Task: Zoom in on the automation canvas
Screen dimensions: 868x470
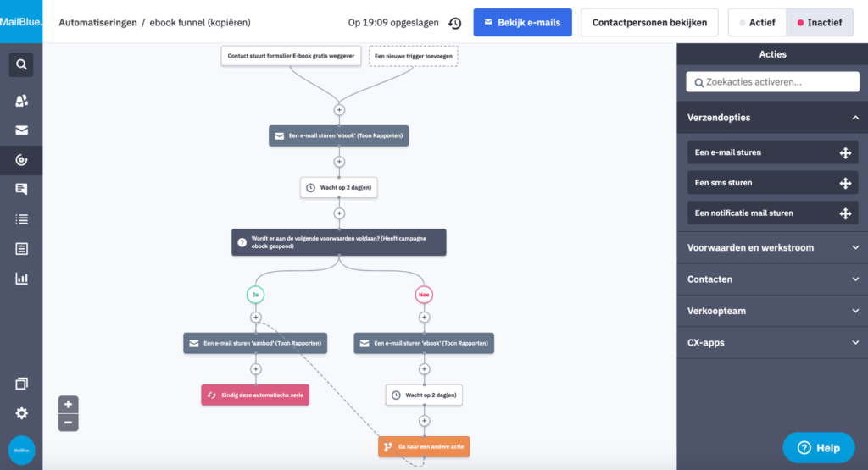Action: click(x=69, y=404)
